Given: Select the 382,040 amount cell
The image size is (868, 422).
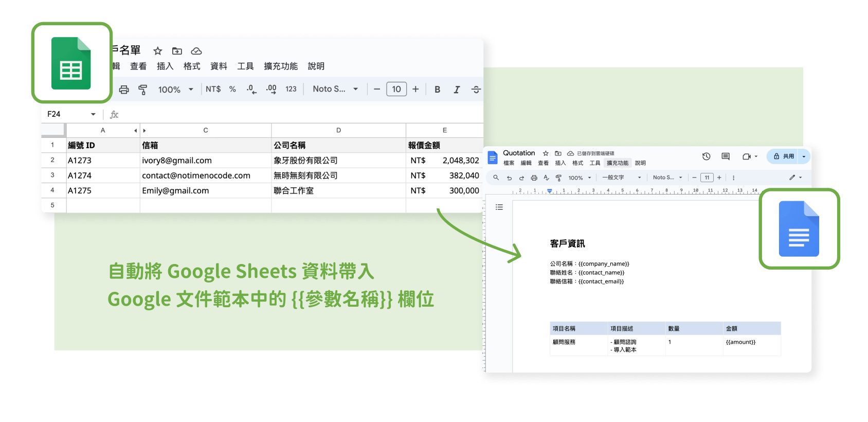Looking at the screenshot, I should [445, 175].
